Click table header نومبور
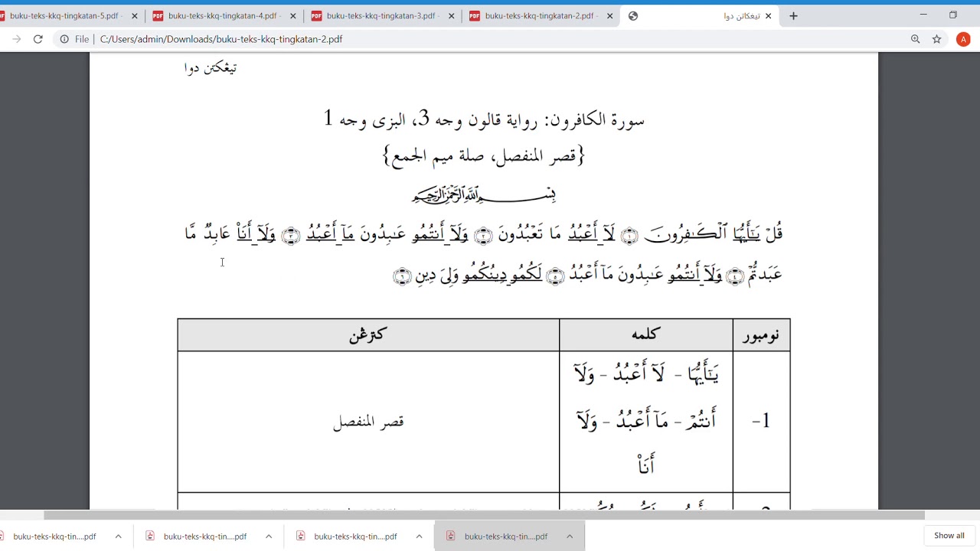Image resolution: width=980 pixels, height=551 pixels. point(761,335)
